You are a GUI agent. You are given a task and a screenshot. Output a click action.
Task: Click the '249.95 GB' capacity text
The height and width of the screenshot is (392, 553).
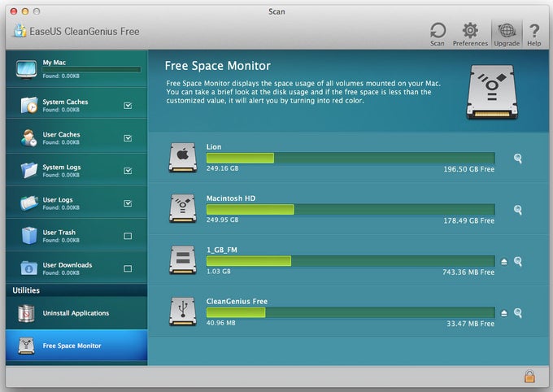[x=222, y=220]
